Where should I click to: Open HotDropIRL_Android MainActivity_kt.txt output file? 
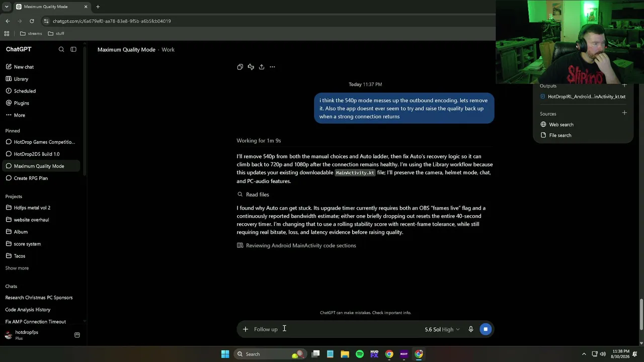(583, 97)
